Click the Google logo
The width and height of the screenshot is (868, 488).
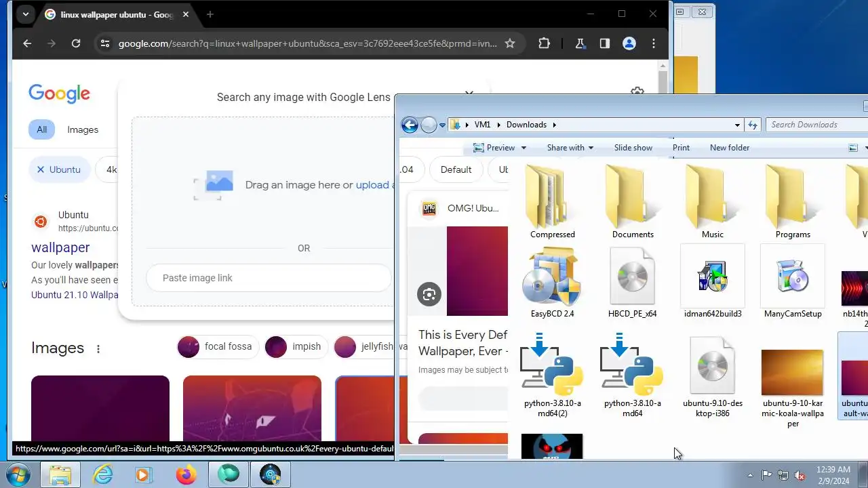pyautogui.click(x=59, y=94)
